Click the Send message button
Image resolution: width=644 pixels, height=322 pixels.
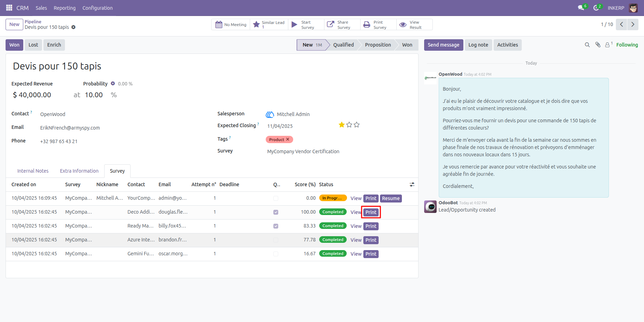tap(444, 45)
